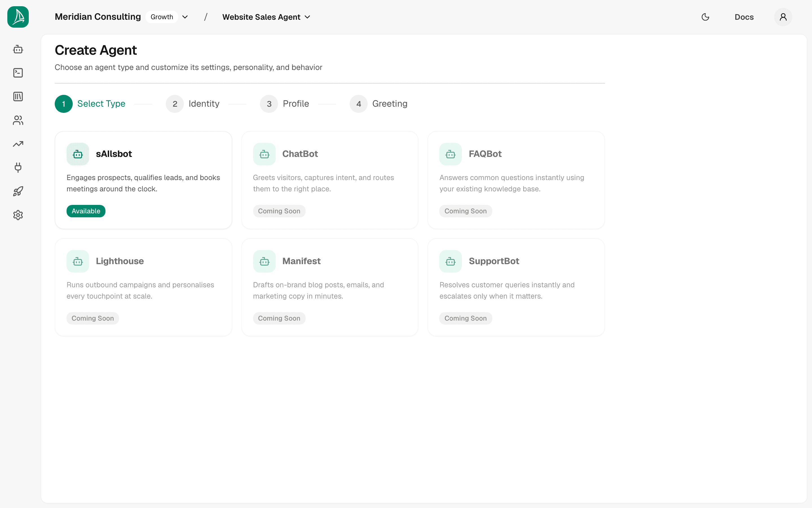Screen dimensions: 812x508
Task: Go to step 2 Identity
Action: [193, 104]
